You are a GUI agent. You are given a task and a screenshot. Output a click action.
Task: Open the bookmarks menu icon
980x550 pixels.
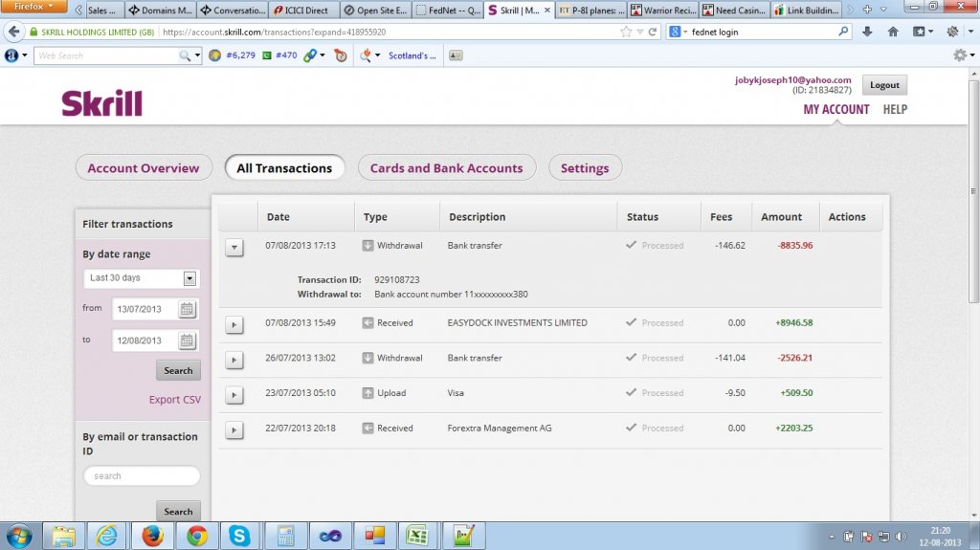[922, 32]
